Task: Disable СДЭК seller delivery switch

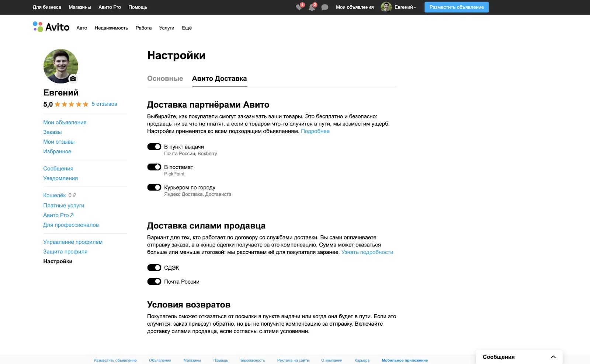Action: (x=154, y=267)
